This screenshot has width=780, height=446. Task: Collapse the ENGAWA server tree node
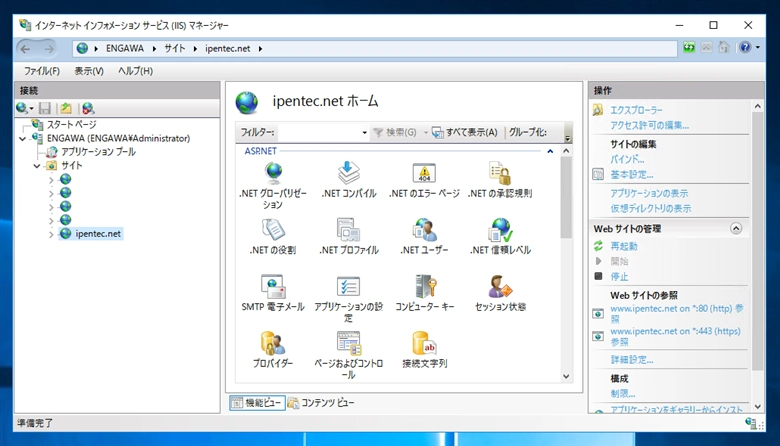(23, 138)
